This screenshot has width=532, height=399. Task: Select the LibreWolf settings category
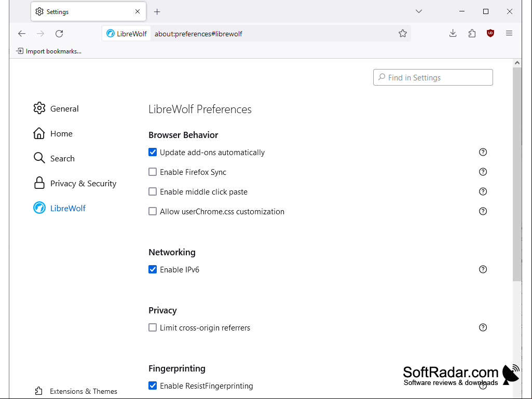(x=59, y=209)
